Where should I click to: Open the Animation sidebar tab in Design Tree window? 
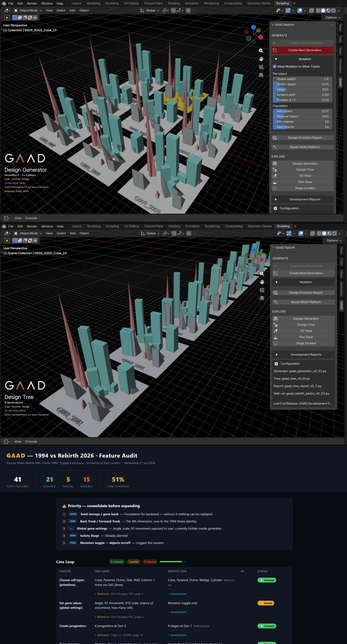point(341,289)
